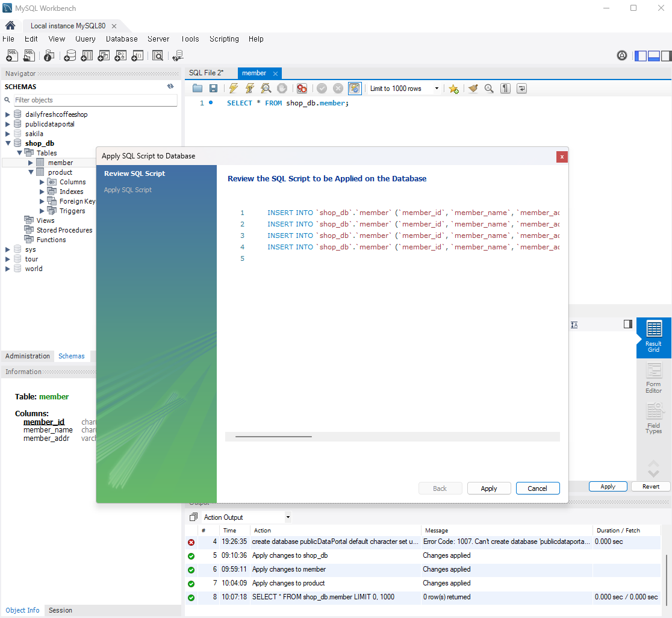Image resolution: width=672 pixels, height=618 pixels.
Task: Switch to the Administration tab
Action: 28,356
